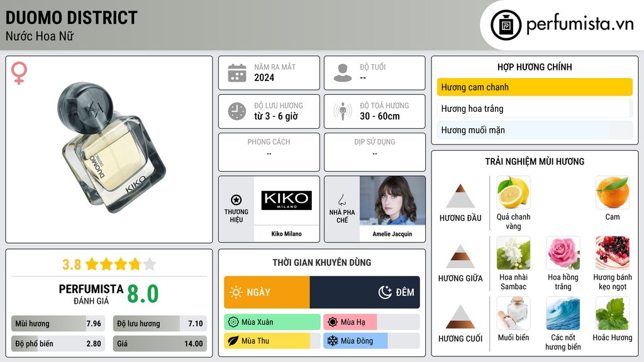This screenshot has width=644, height=362.
Task: Click the Dịp sử dụng occasion box
Action: [375, 152]
